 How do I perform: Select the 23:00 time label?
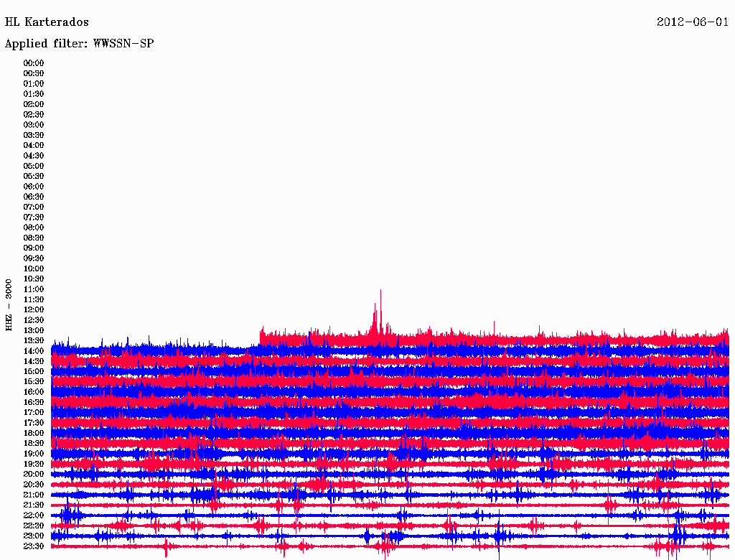point(34,536)
